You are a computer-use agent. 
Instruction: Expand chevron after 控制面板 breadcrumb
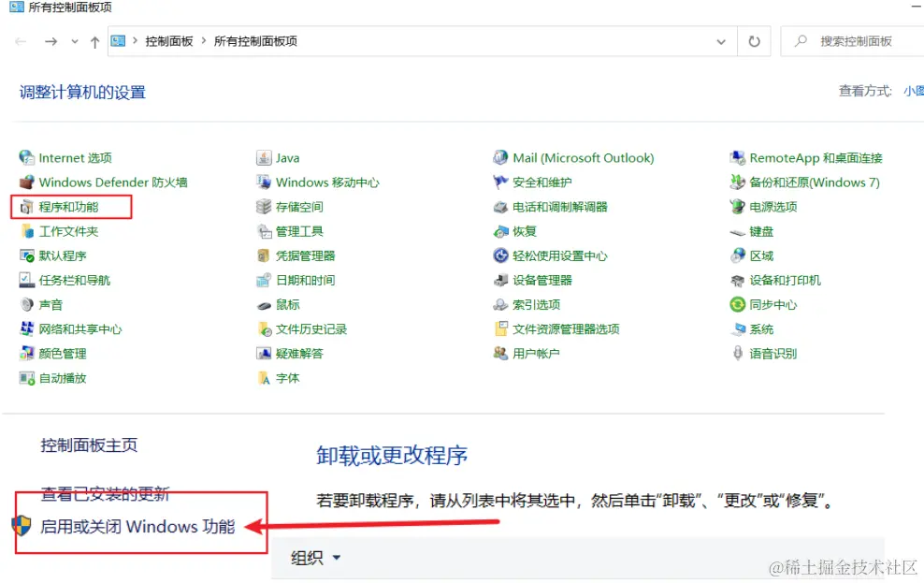(x=203, y=40)
